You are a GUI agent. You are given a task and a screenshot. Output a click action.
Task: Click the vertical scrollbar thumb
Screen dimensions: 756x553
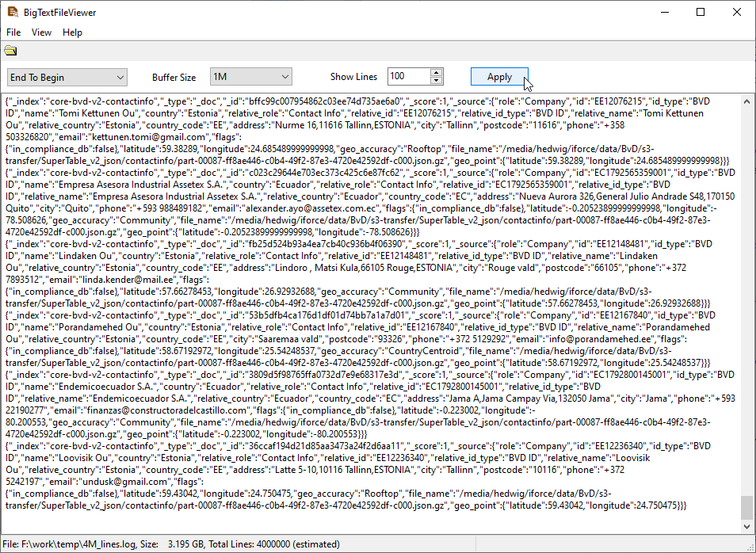tap(746, 508)
